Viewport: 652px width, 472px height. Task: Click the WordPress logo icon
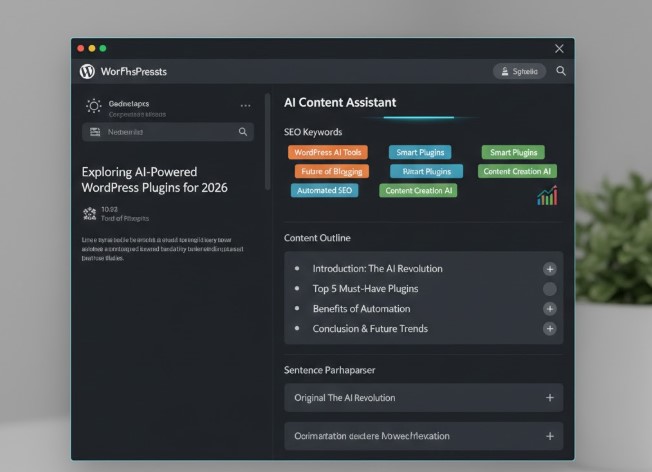point(87,71)
